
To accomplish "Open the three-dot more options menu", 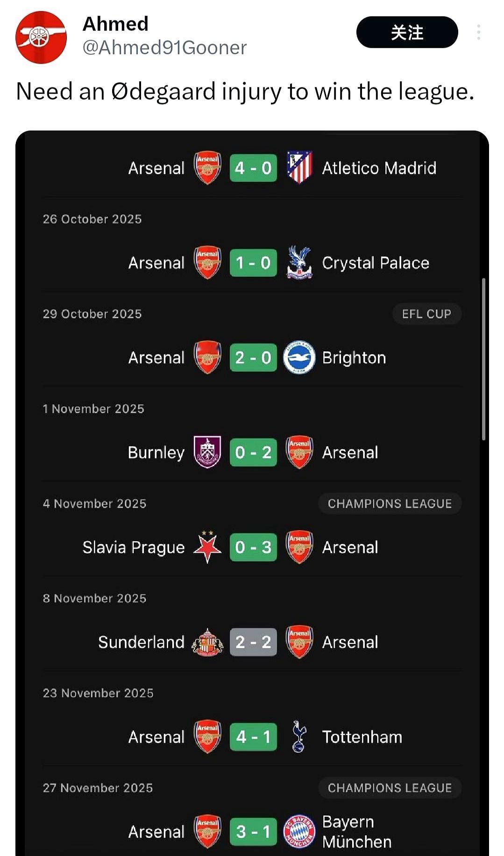I will [479, 32].
